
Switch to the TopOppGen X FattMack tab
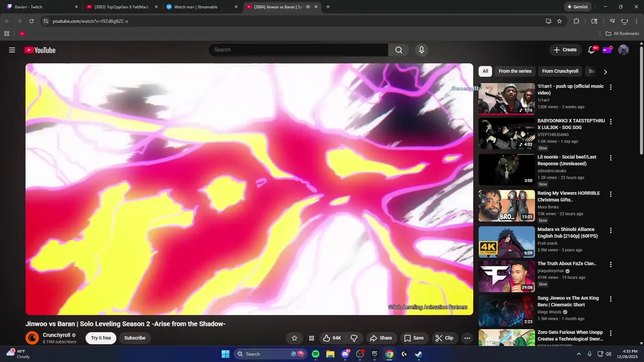[122, 7]
